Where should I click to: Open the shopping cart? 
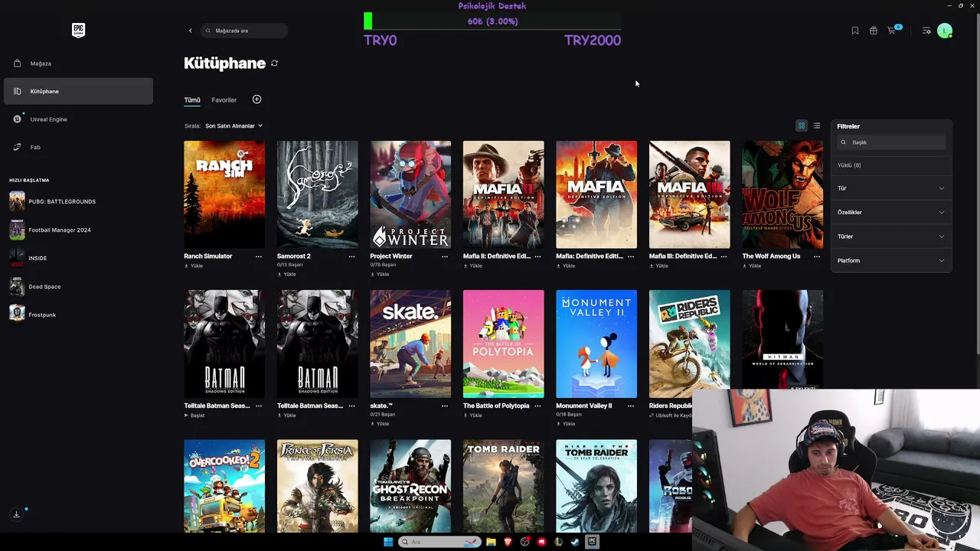point(892,31)
